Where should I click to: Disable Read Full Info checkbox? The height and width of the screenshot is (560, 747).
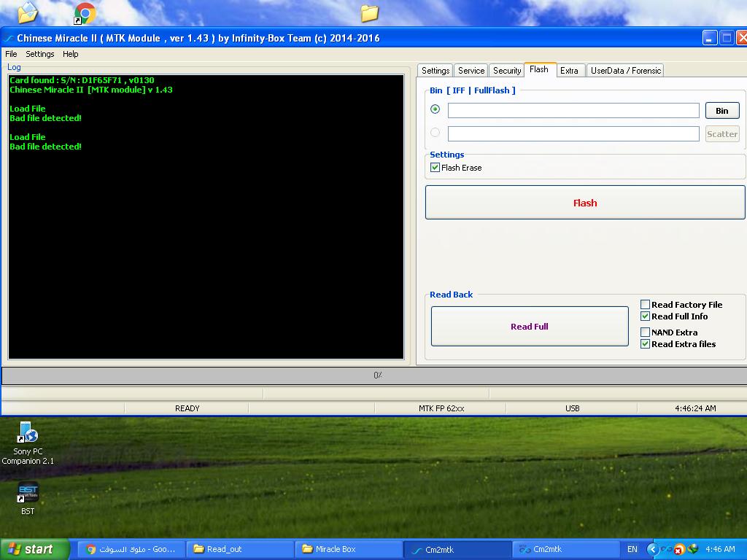click(x=645, y=316)
